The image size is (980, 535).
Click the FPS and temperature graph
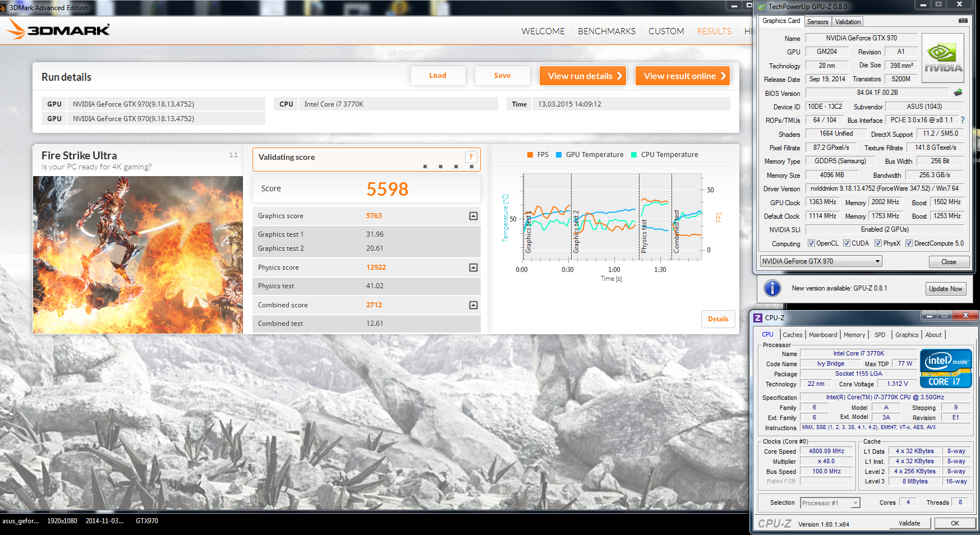coord(613,217)
